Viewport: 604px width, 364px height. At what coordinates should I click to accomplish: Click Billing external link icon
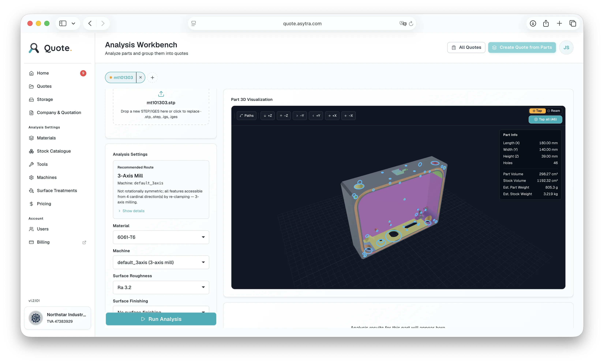(84, 242)
